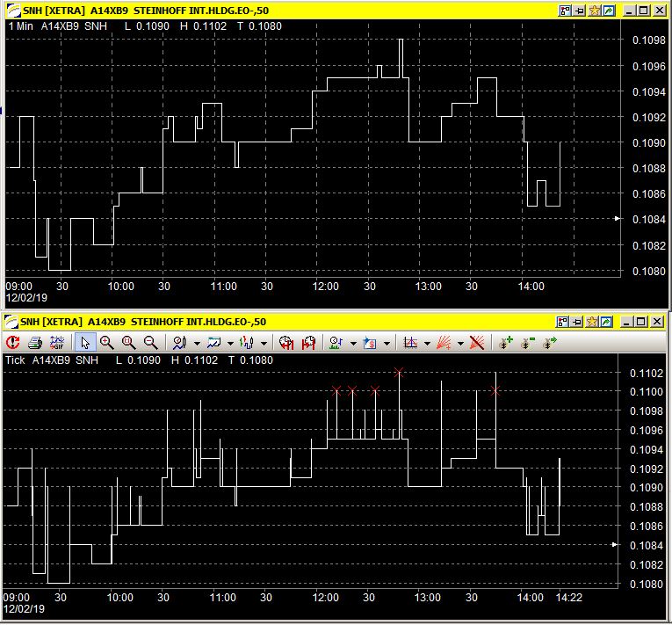Viewport: 672px width, 625px height.
Task: Click the second red clock time-range icon
Action: (308, 342)
